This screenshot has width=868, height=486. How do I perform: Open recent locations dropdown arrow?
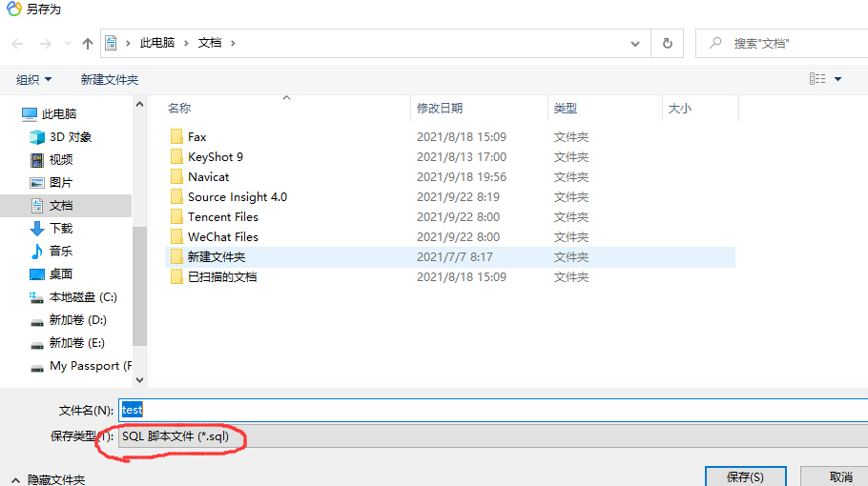coord(68,43)
